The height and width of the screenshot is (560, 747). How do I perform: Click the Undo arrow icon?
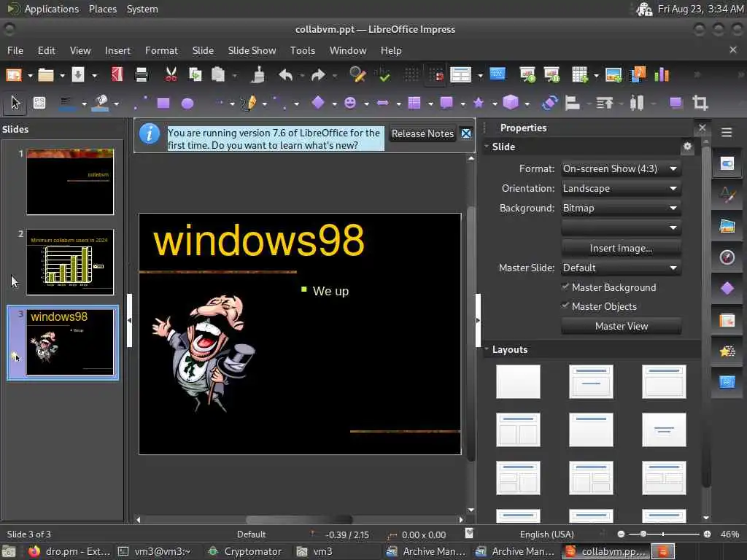pos(286,75)
